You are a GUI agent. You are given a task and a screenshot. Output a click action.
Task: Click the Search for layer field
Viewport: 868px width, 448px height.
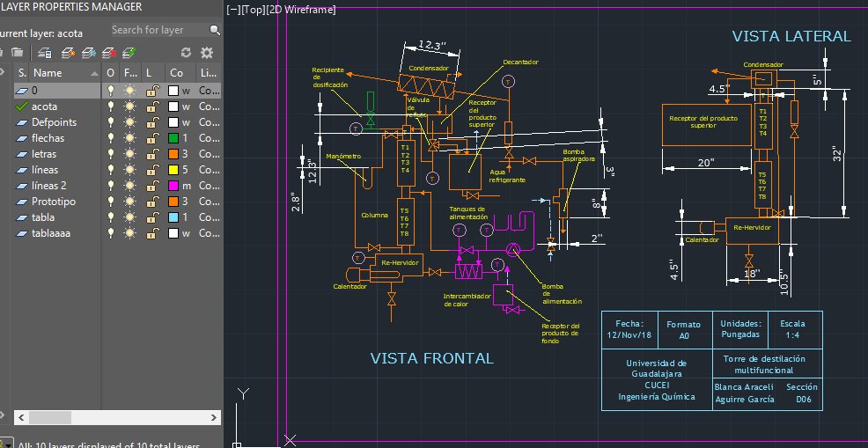coord(158,30)
